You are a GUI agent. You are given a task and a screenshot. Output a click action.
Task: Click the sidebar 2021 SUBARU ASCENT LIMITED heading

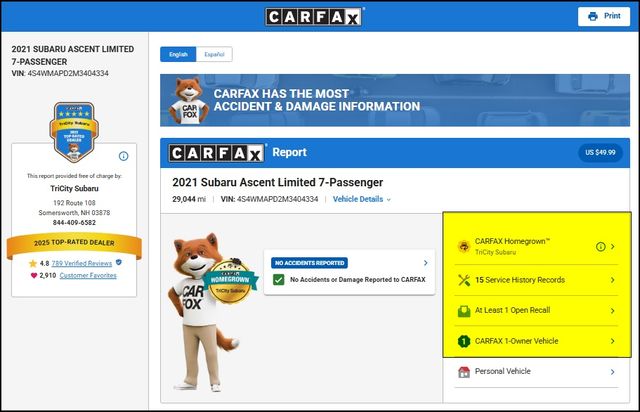pyautogui.click(x=73, y=55)
